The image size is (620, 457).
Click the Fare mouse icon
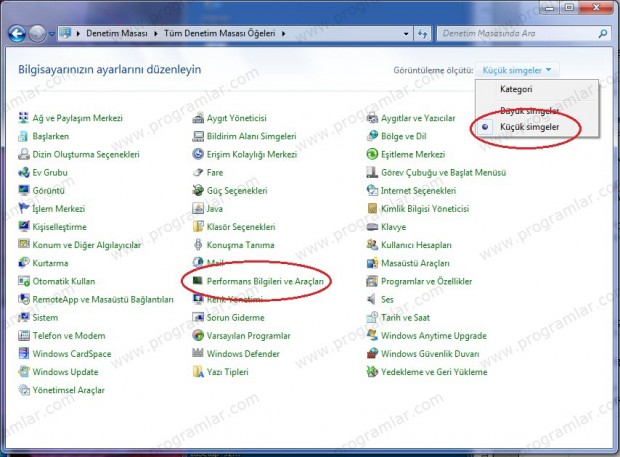[x=198, y=172]
